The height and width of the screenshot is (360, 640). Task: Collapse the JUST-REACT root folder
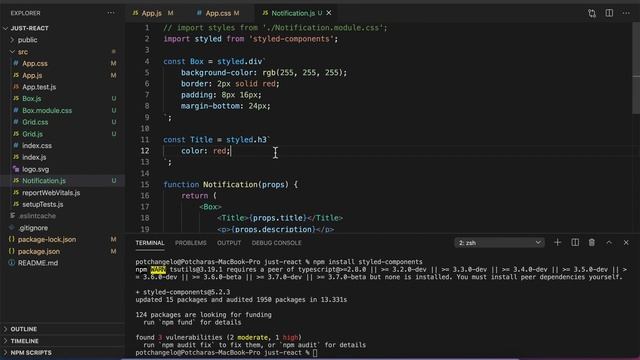(5, 28)
